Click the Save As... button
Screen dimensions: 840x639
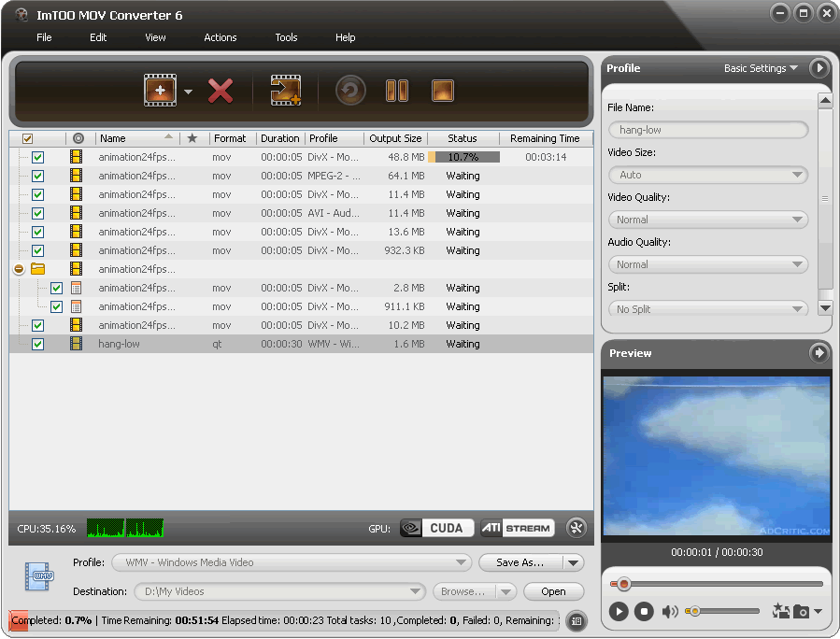tap(520, 562)
